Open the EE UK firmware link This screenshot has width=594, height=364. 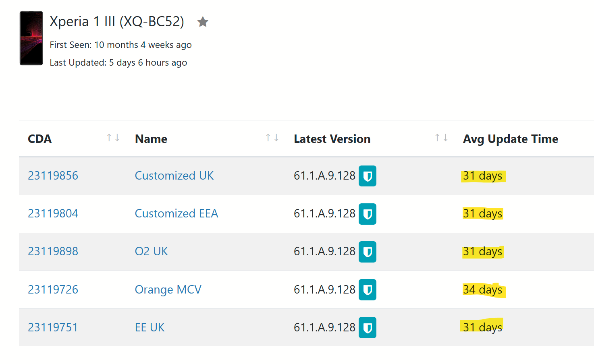pos(150,327)
